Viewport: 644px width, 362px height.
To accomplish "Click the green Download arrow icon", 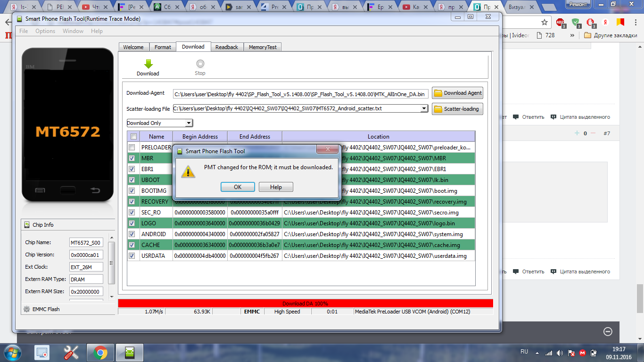I will tap(148, 64).
